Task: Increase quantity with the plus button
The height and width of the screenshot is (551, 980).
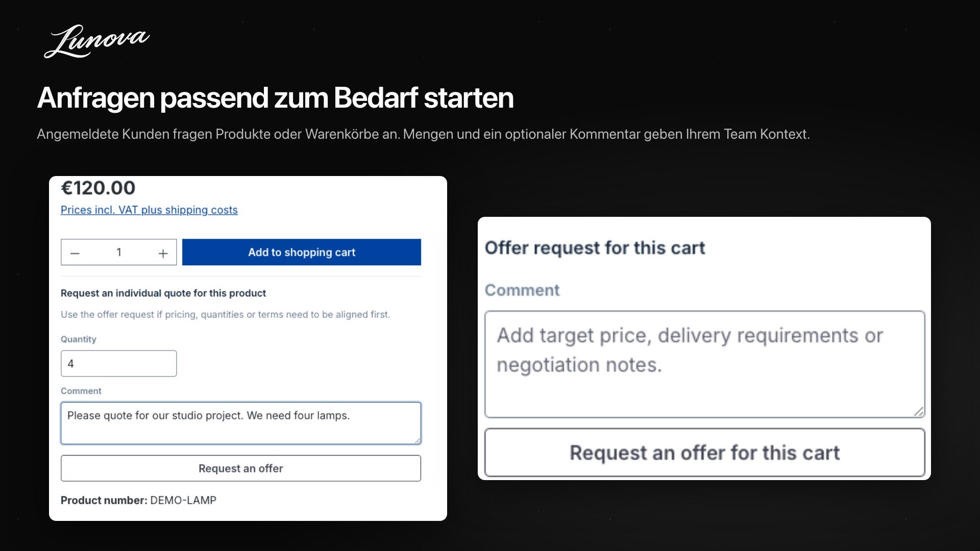Action: [163, 253]
